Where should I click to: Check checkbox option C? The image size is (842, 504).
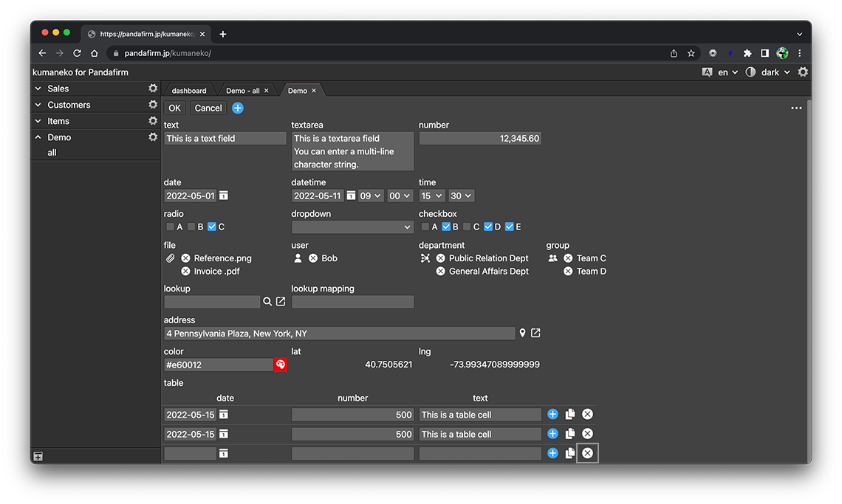pyautogui.click(x=467, y=227)
